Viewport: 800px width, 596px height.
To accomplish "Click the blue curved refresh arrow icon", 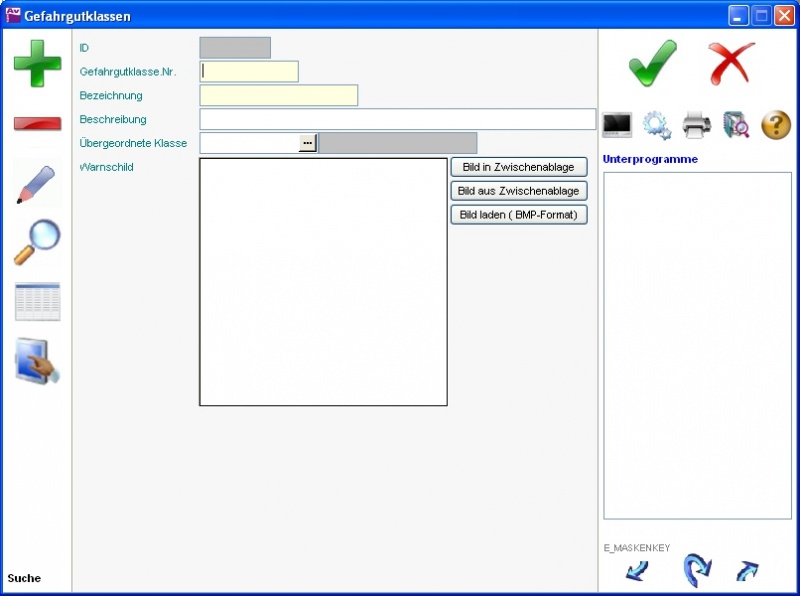I will (x=696, y=571).
